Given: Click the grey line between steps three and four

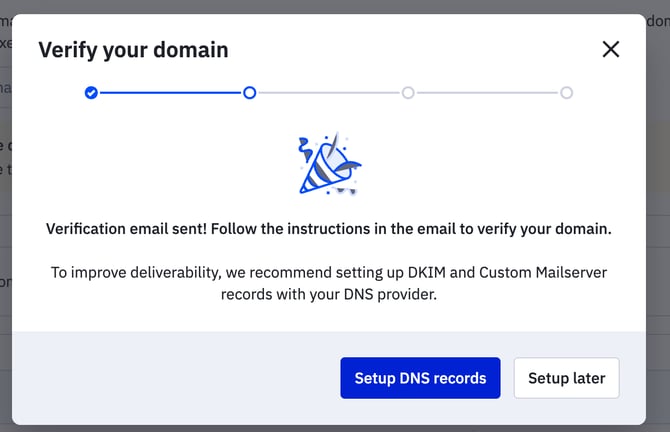Looking at the screenshot, I should [487, 93].
